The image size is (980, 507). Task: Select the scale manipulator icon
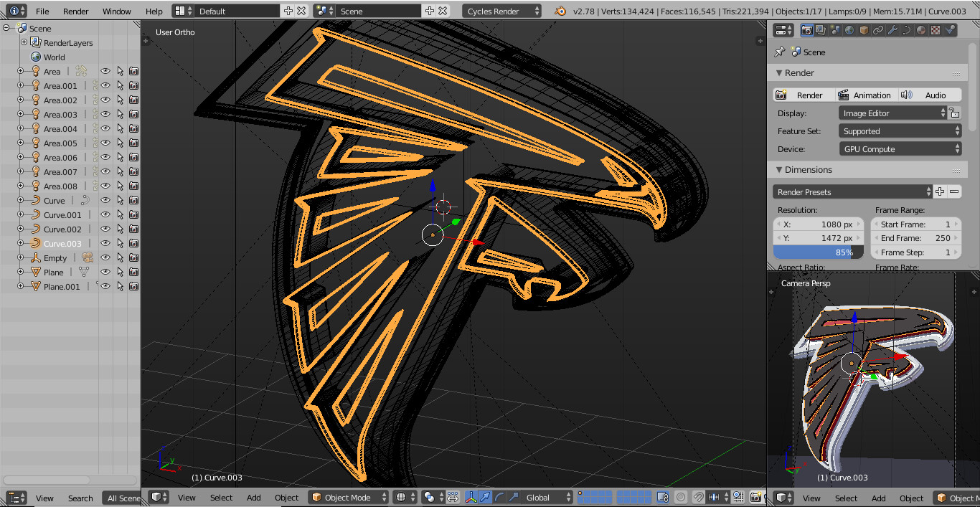(x=514, y=497)
